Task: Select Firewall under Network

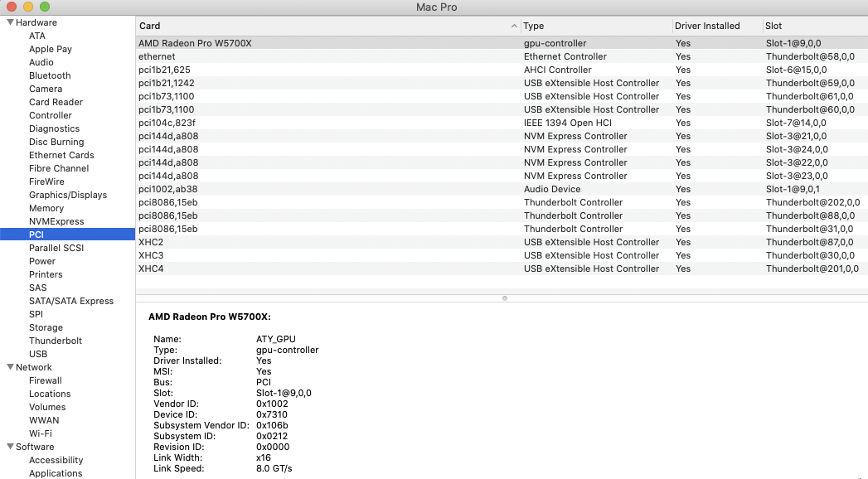Action: [x=46, y=380]
